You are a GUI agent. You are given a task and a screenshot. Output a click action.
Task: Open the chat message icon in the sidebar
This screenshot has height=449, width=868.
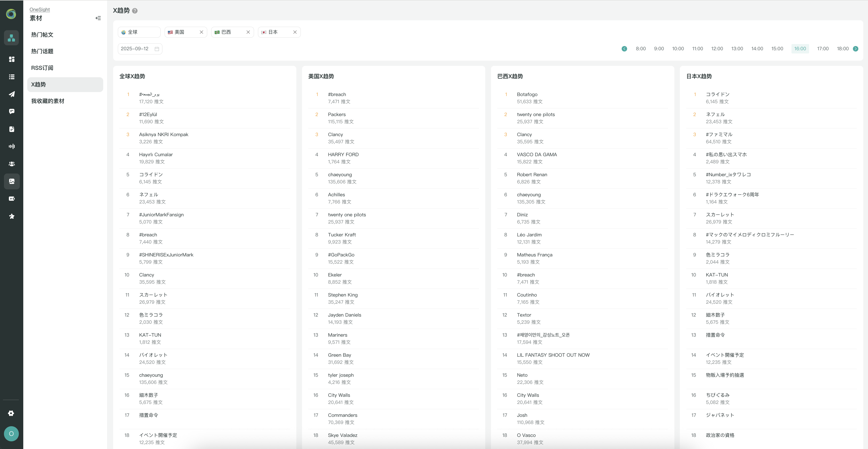coord(11,111)
